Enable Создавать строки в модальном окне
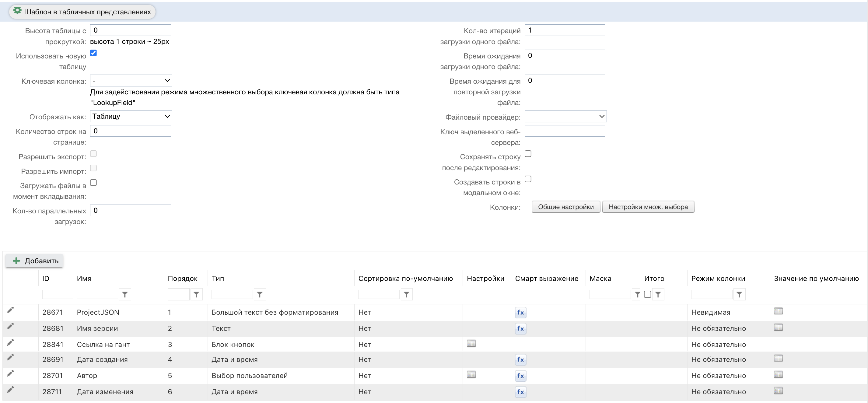 coord(528,179)
